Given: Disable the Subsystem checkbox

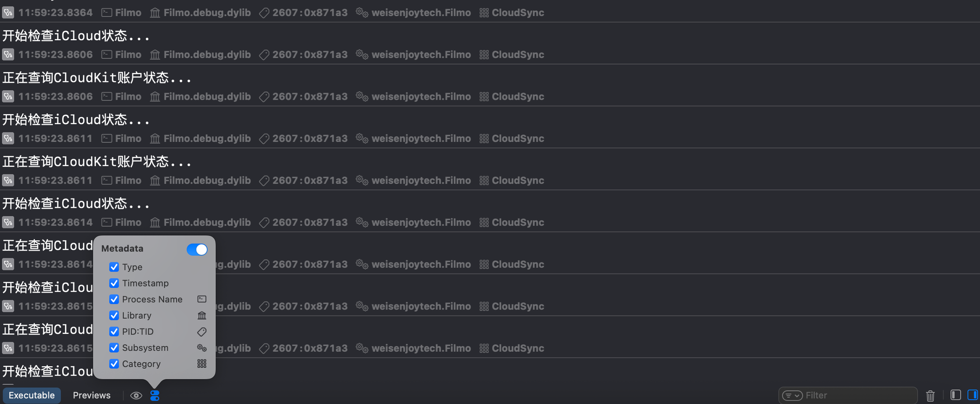Looking at the screenshot, I should pyautogui.click(x=114, y=348).
